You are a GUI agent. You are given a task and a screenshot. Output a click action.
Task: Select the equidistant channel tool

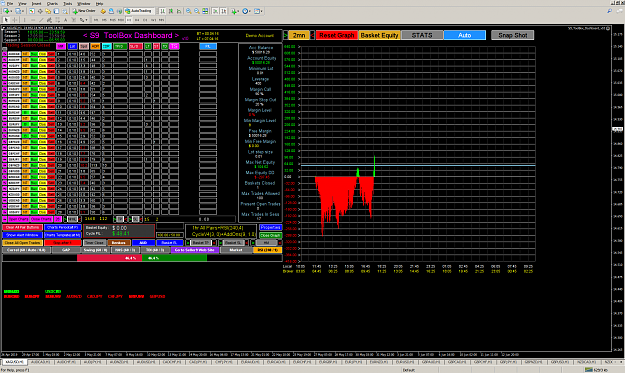pos(49,20)
